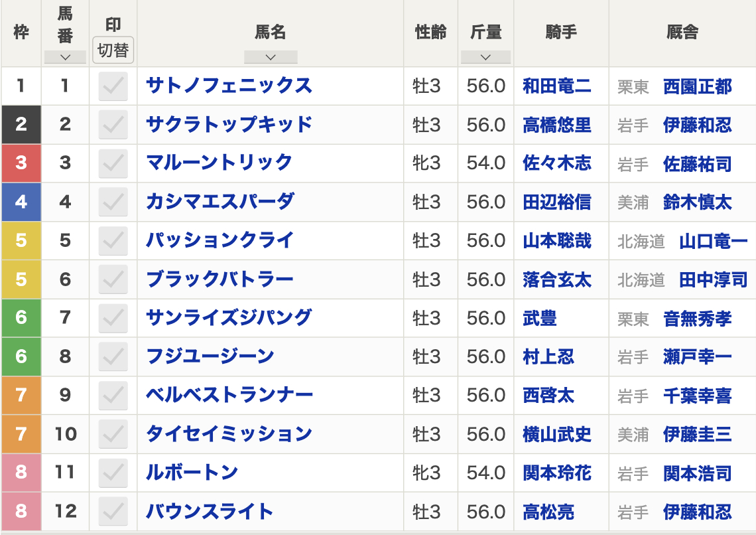Open horse page for サンライズジパング
Screen dimensions: 756x535
point(229,318)
